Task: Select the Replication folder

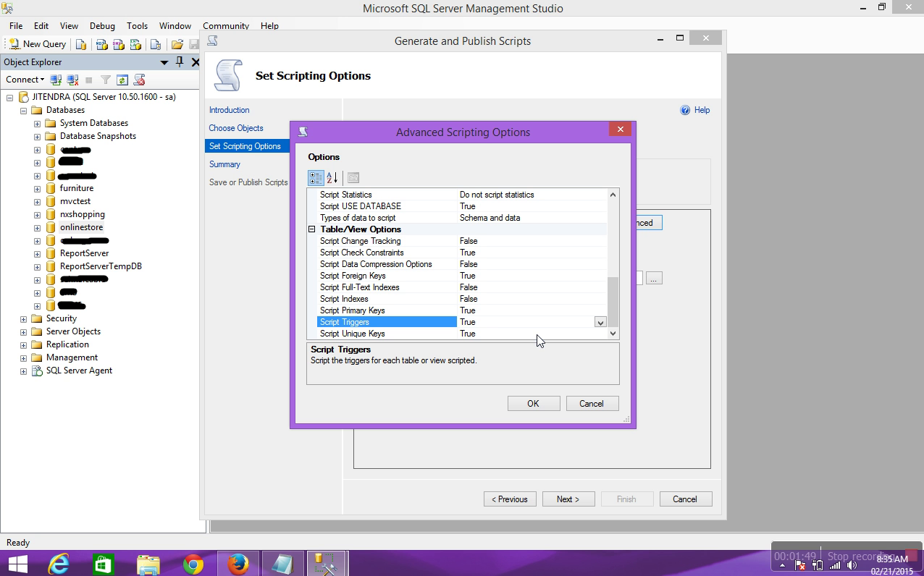Action: [67, 344]
